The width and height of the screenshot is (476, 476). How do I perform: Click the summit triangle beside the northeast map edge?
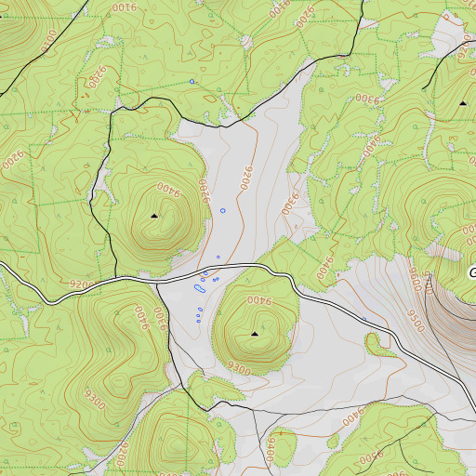pyautogui.click(x=463, y=103)
